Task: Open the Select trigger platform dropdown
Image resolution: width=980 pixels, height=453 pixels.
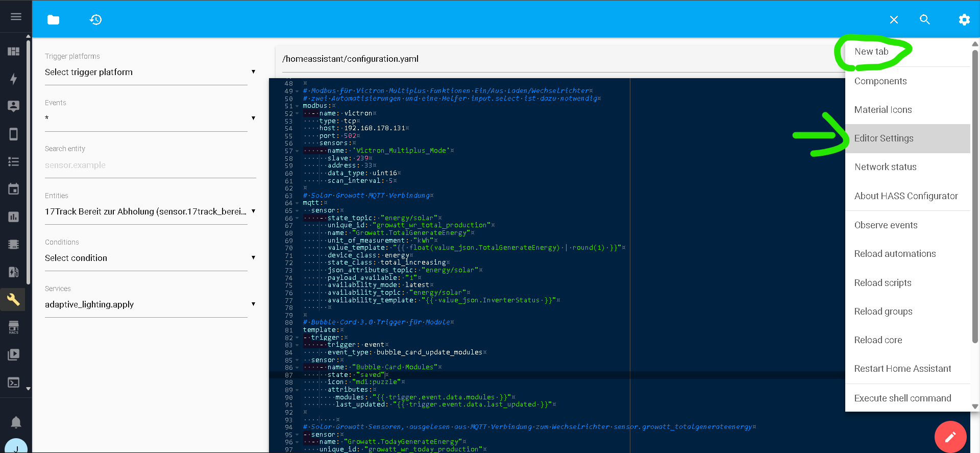Action: tap(150, 72)
